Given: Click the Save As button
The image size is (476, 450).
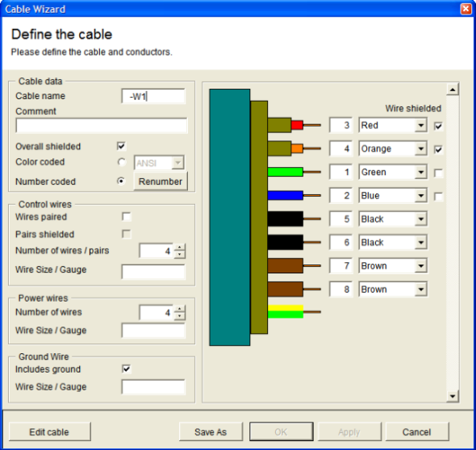Looking at the screenshot, I should 211,431.
